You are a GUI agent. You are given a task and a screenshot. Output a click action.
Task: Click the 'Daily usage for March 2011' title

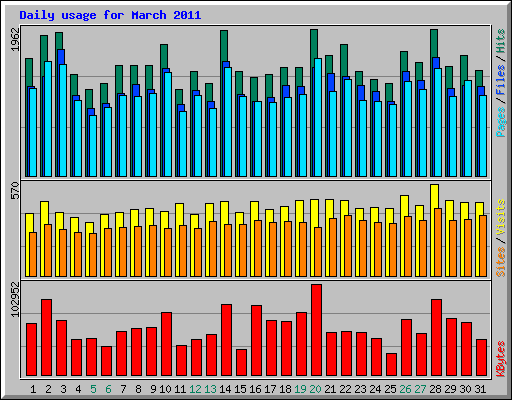pos(110,15)
